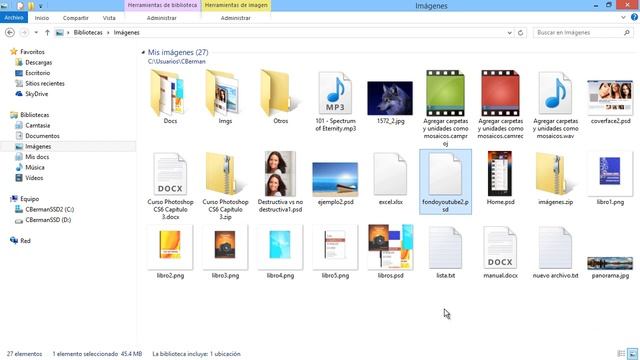Select the excel.xlsx file icon
Image resolution: width=640 pixels, height=360 pixels.
point(390,175)
